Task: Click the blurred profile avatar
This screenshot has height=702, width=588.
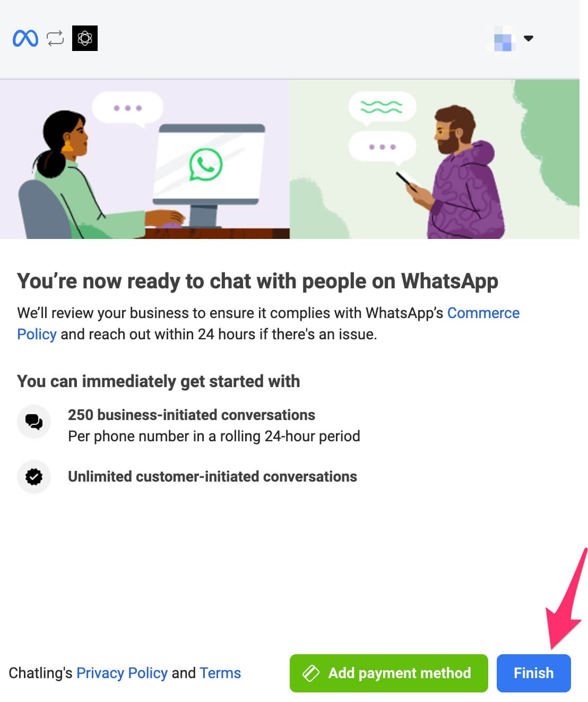Action: [x=502, y=38]
